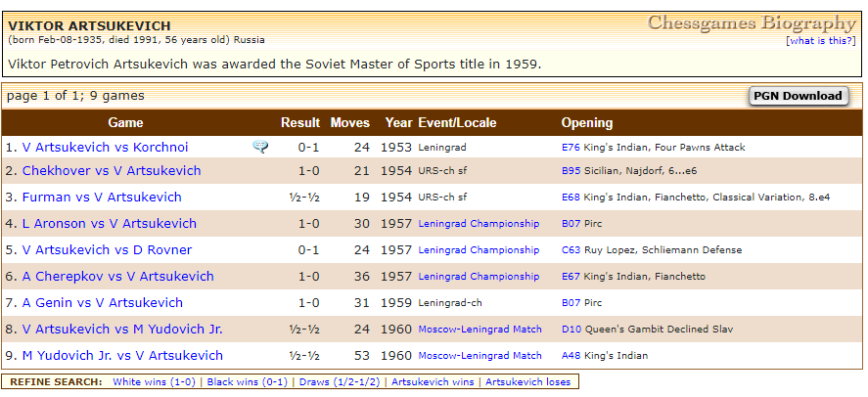Open B07 opening link in Genin row
This screenshot has height=397, width=868.
click(x=571, y=303)
